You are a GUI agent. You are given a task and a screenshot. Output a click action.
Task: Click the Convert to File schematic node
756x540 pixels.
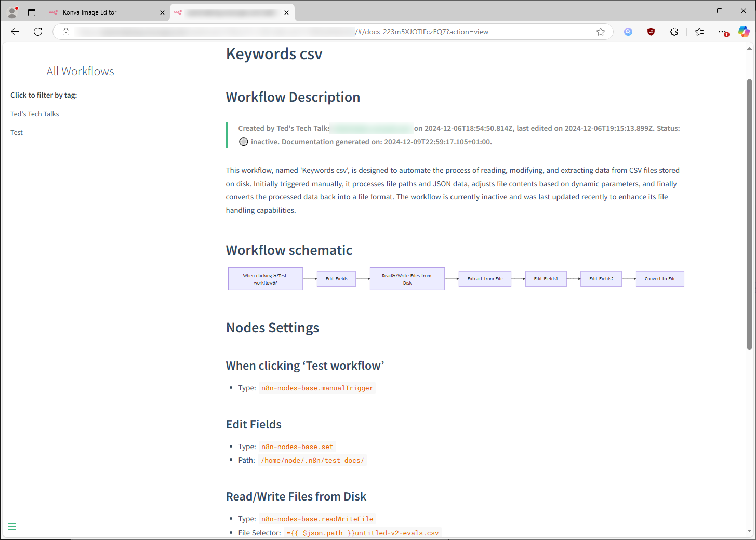point(660,279)
